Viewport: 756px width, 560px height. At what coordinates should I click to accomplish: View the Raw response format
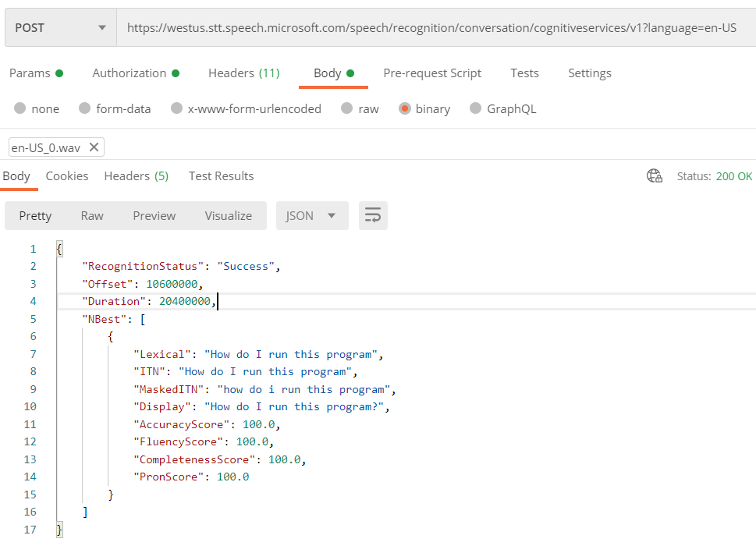pyautogui.click(x=91, y=215)
